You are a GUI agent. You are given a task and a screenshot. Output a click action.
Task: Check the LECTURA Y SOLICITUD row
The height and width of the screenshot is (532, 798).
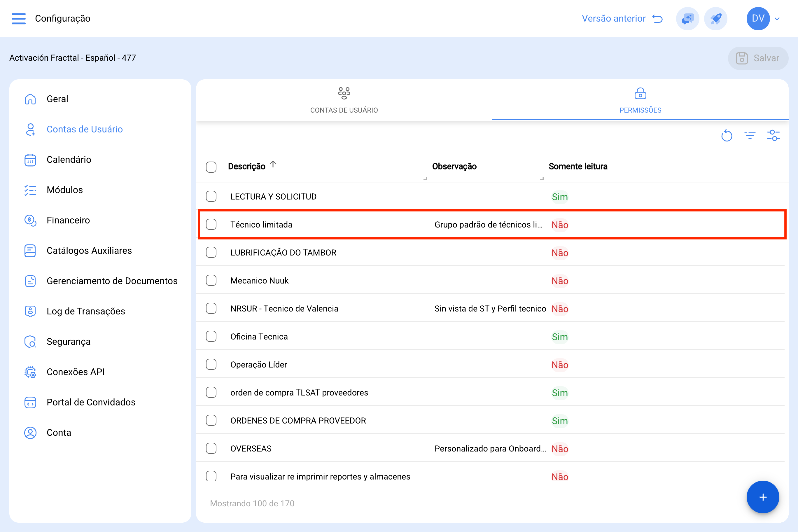[x=211, y=197]
